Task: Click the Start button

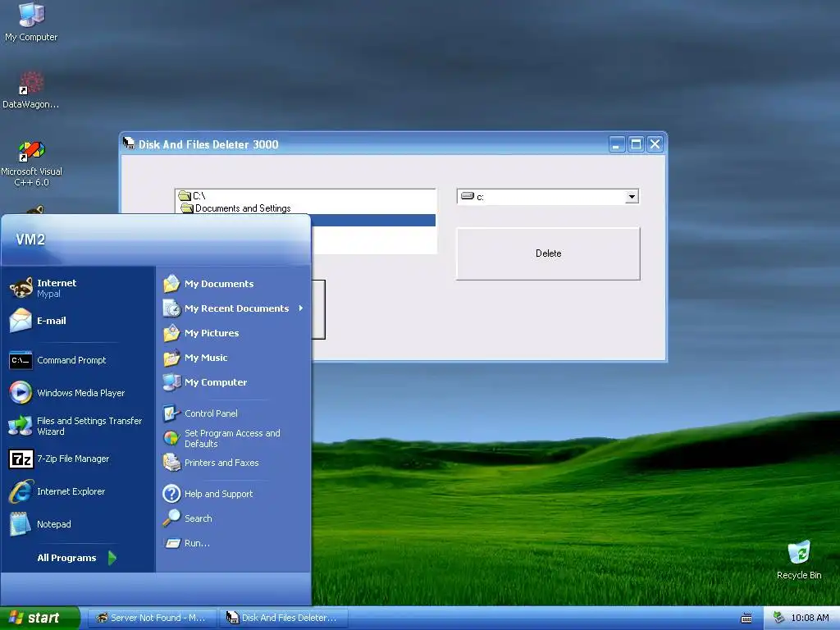Action: [x=39, y=618]
